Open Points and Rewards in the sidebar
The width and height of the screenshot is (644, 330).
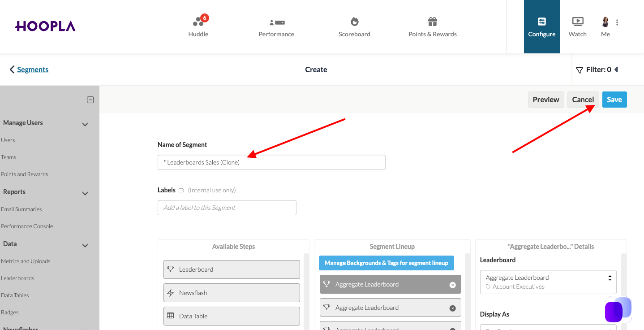click(25, 174)
